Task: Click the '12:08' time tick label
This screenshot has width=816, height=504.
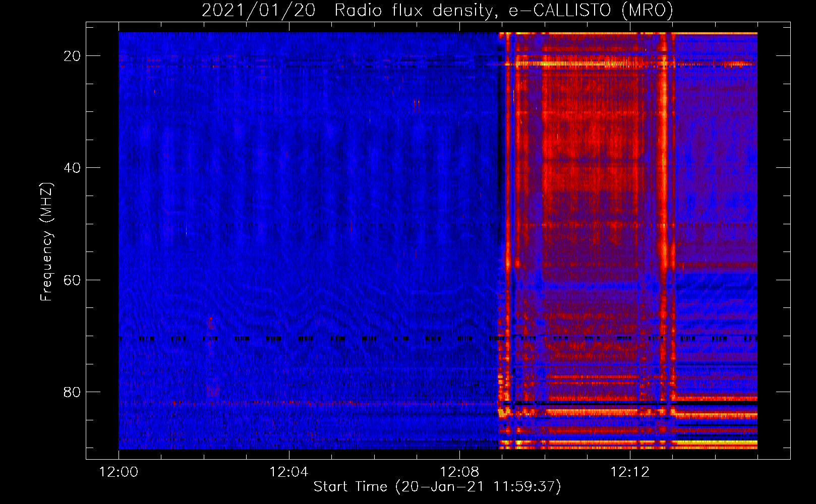Action: tap(459, 472)
